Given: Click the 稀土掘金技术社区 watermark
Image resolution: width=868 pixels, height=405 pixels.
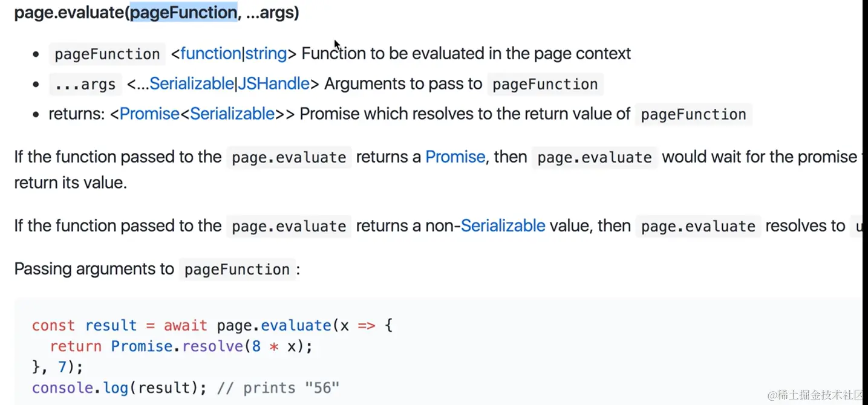Looking at the screenshot, I should (x=817, y=394).
